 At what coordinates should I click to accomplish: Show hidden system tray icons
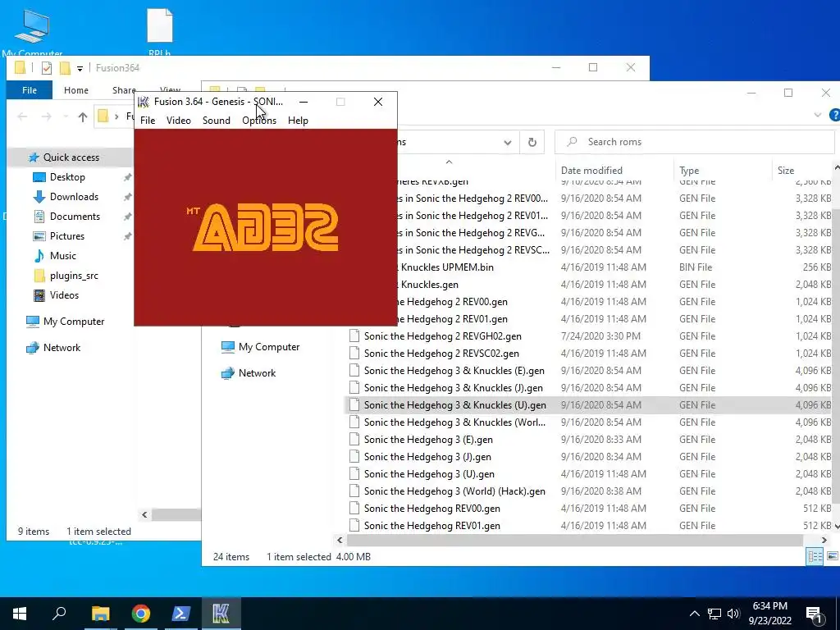(x=694, y=614)
